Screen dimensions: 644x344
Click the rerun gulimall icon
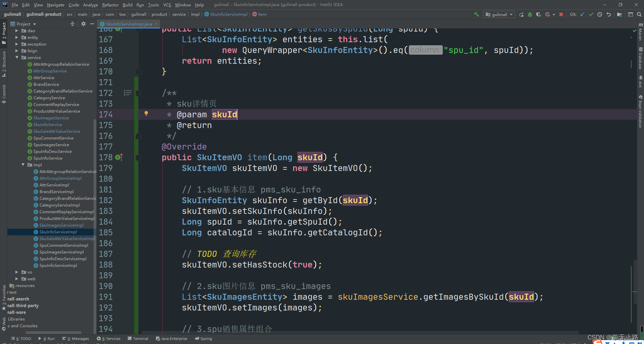pos(521,14)
